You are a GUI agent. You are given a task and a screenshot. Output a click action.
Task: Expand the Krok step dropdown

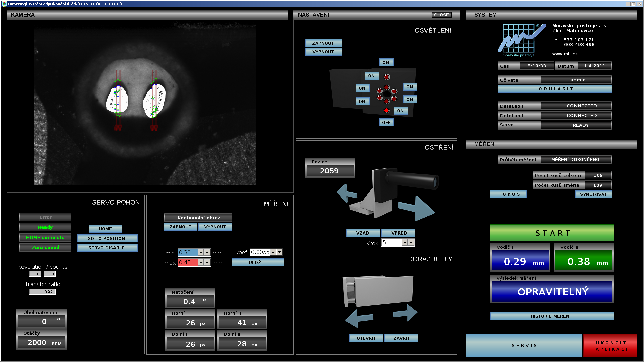pyautogui.click(x=411, y=242)
